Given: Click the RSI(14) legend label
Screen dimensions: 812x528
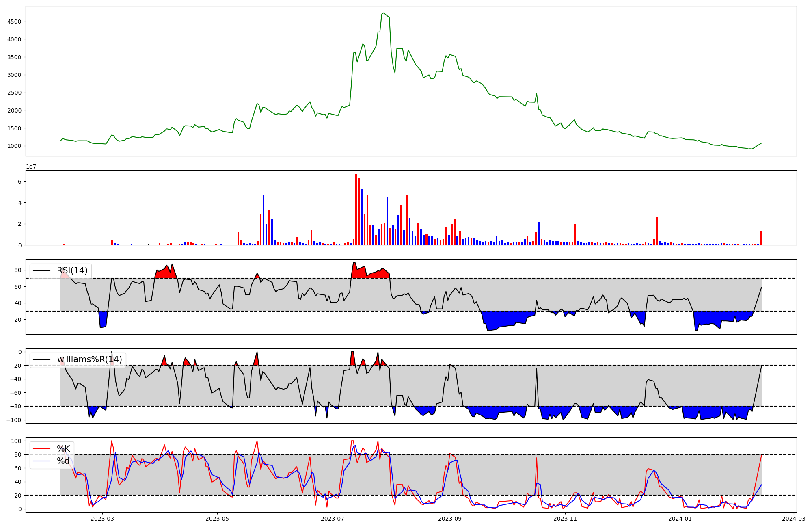Looking at the screenshot, I should [x=72, y=270].
